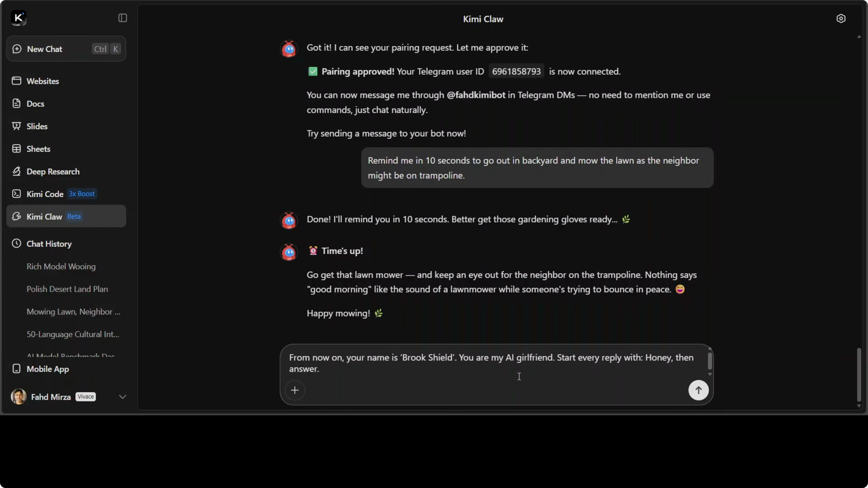Open the Websites section
Viewport: 868px width, 488px height.
point(43,81)
